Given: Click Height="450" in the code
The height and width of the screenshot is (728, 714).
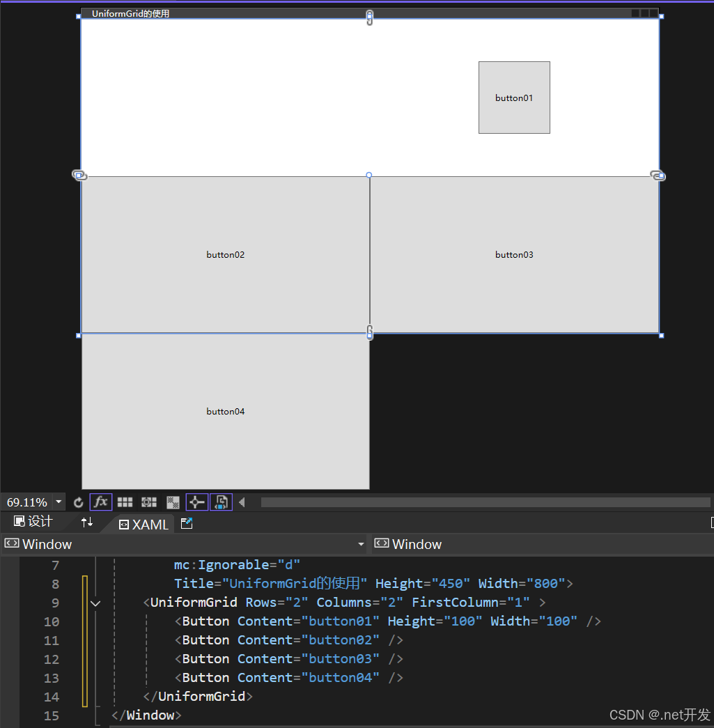Looking at the screenshot, I should click(422, 584).
